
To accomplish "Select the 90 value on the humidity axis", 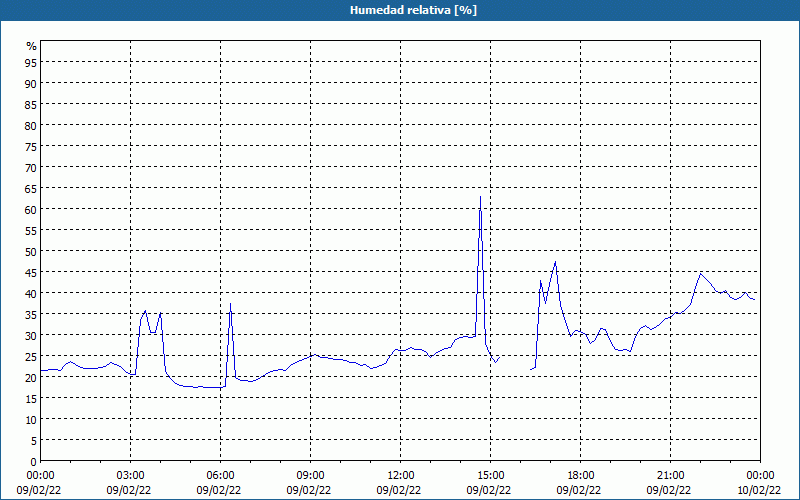I will pos(31,83).
